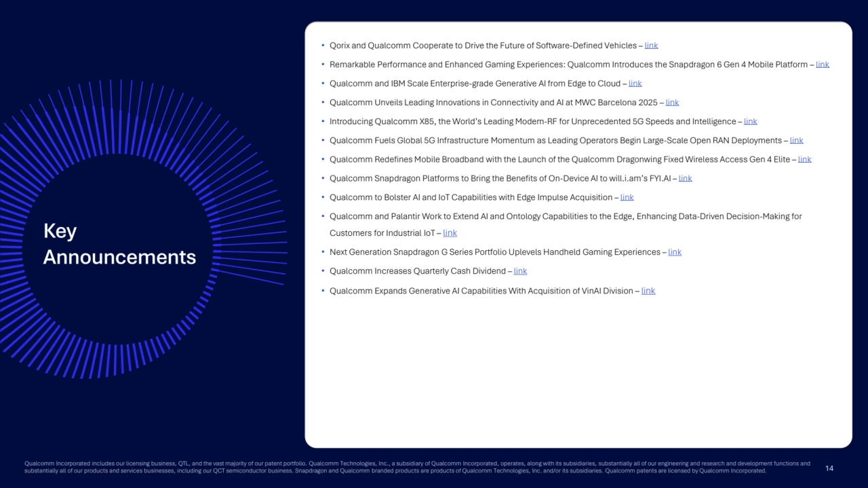Select the page number 14
Image resolution: width=868 pixels, height=488 pixels.
(x=831, y=468)
